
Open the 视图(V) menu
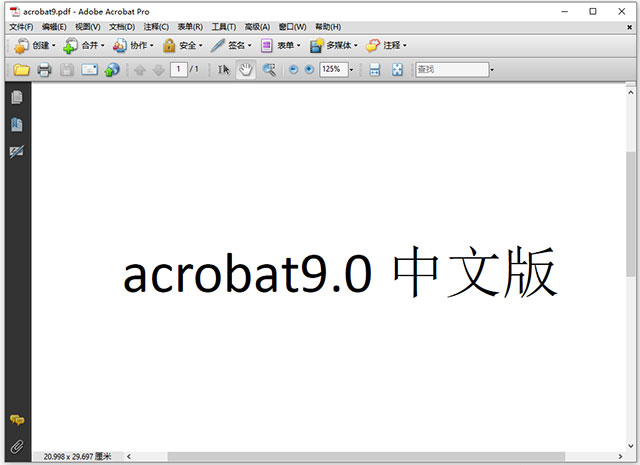[88, 27]
